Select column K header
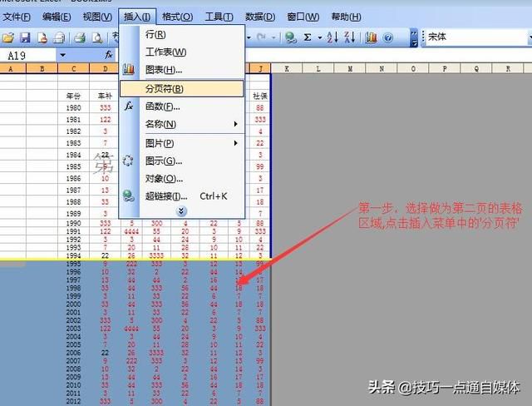 coord(287,68)
